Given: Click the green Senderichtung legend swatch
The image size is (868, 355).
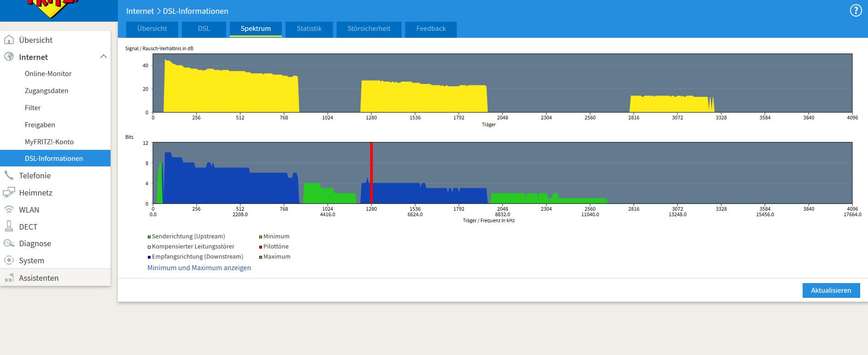Looking at the screenshot, I should click(x=149, y=237).
